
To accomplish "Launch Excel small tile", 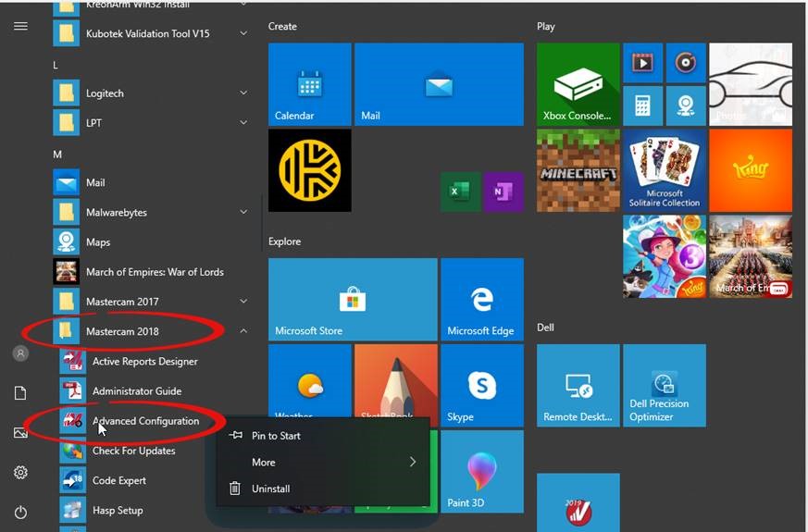I will pyautogui.click(x=461, y=192).
